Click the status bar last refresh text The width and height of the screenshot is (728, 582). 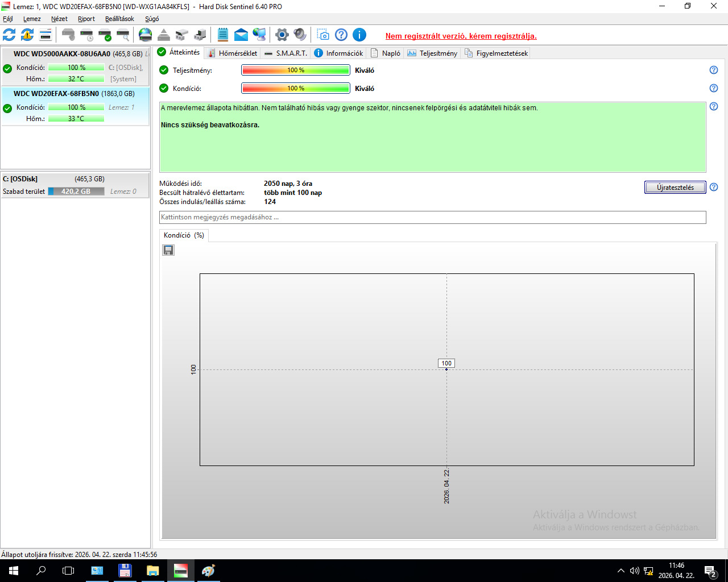coord(79,554)
